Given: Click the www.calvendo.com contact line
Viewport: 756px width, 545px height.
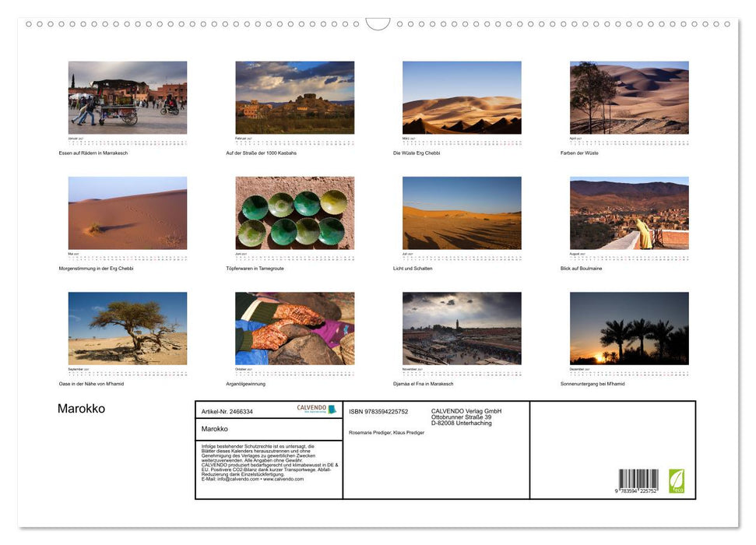Looking at the screenshot, I should (252, 479).
